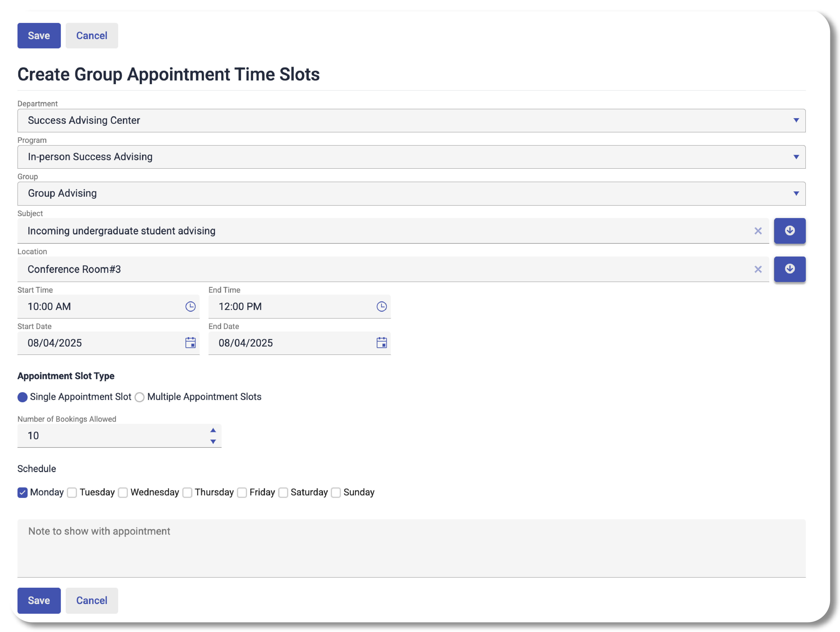This screenshot has width=840, height=632.
Task: Clear the Subject field with X icon
Action: (758, 231)
